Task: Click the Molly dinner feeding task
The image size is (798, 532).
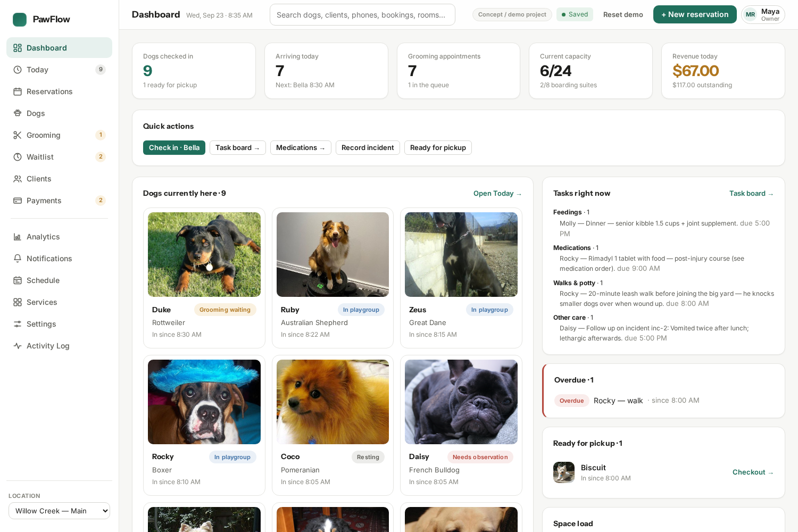Action: [x=664, y=228]
